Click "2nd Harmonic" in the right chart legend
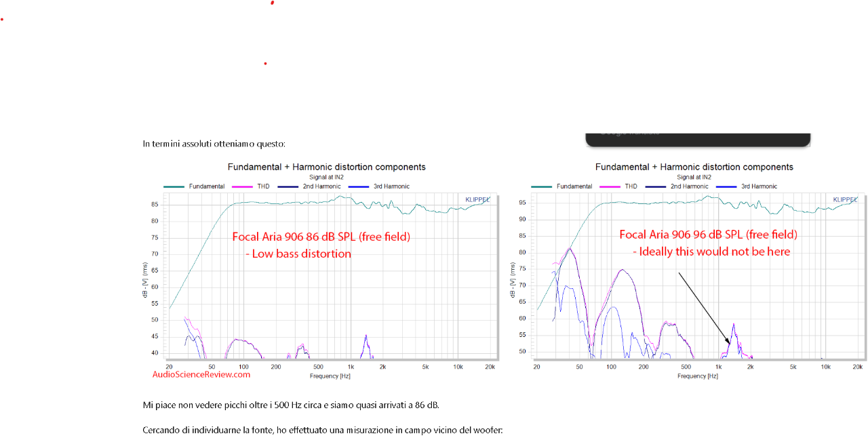868x438 pixels. [x=689, y=186]
